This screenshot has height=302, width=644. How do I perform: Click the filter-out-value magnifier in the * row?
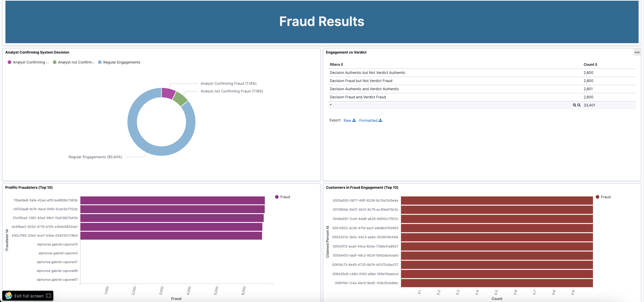tap(579, 105)
